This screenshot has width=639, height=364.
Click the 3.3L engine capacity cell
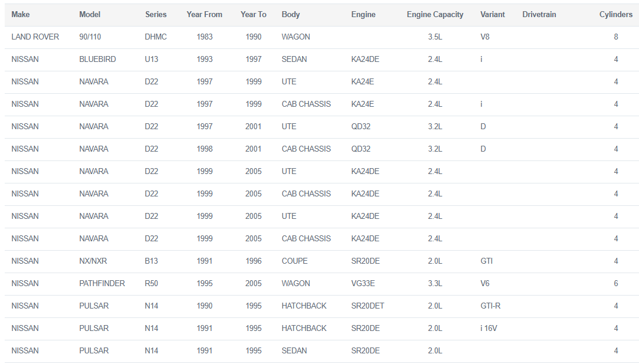pos(435,283)
